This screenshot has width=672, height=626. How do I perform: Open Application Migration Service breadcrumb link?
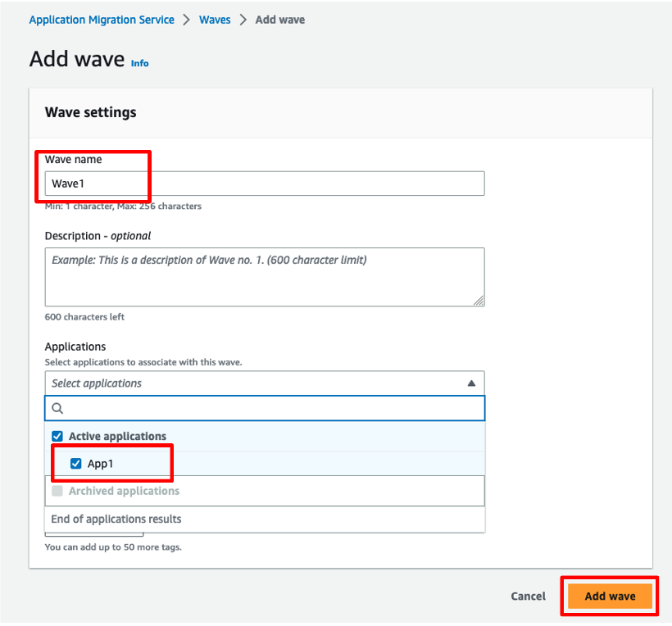click(x=102, y=20)
